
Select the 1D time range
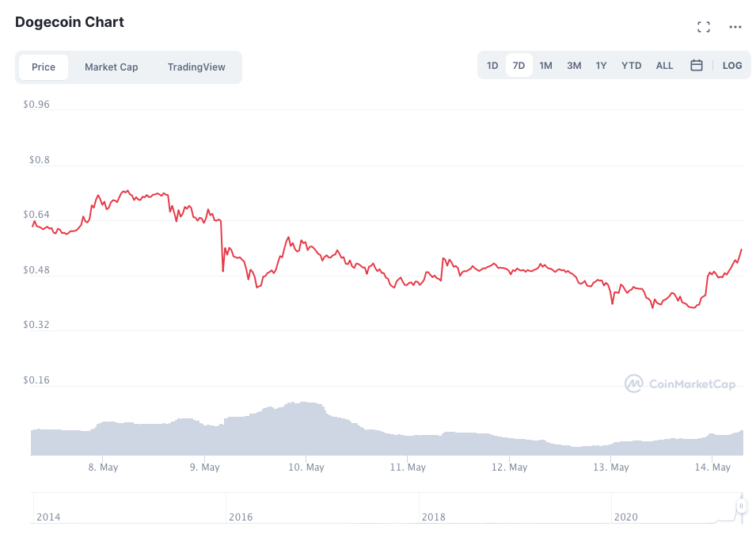(x=492, y=66)
